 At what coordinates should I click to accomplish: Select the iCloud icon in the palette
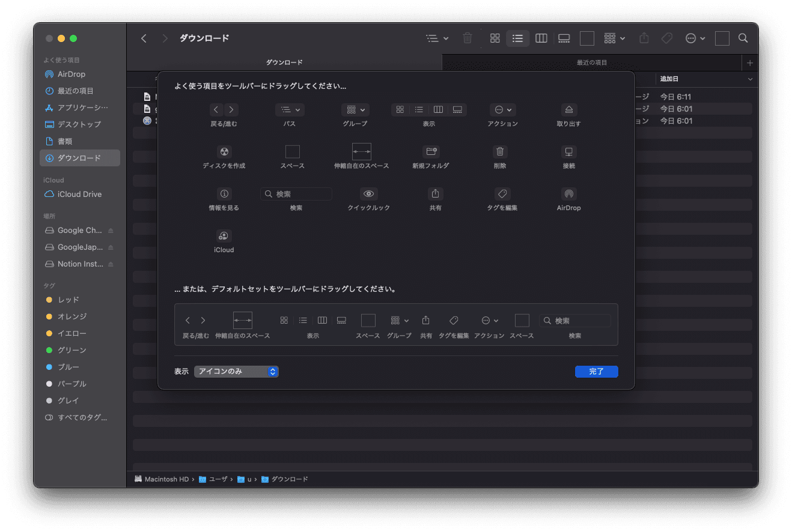click(224, 235)
